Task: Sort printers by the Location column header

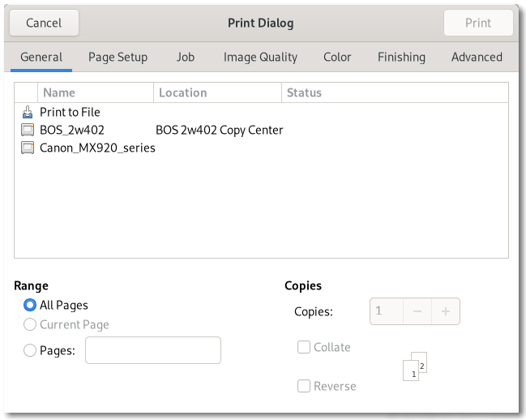Action: click(x=217, y=92)
